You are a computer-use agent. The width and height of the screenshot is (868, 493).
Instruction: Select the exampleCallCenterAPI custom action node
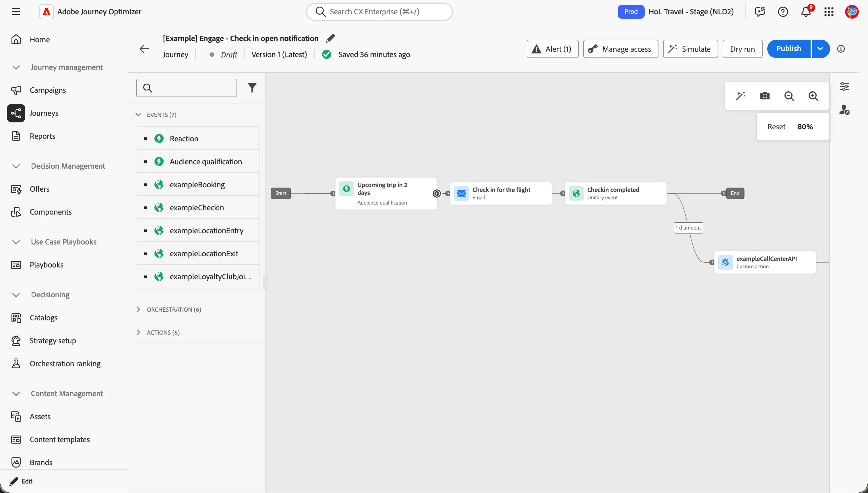[765, 262]
